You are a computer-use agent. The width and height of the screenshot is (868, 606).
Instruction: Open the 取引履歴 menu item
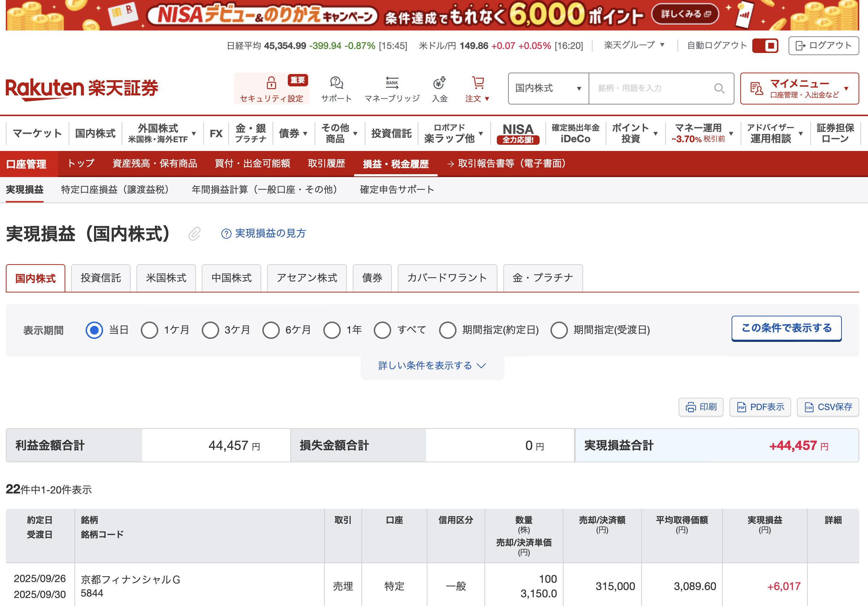point(326,164)
